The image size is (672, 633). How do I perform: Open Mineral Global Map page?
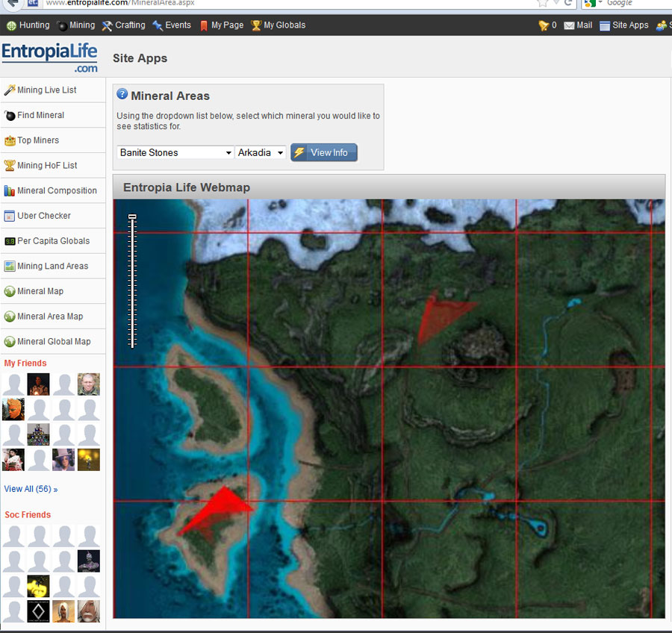[54, 342]
